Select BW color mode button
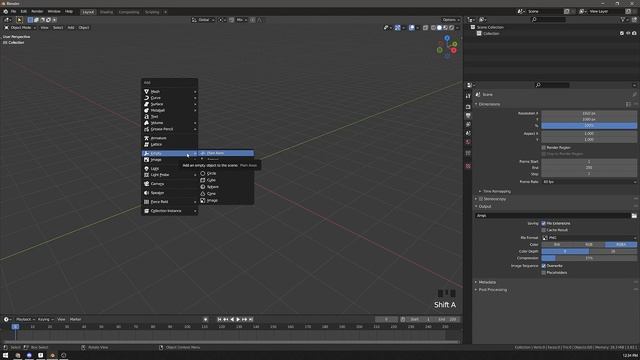 click(557, 244)
